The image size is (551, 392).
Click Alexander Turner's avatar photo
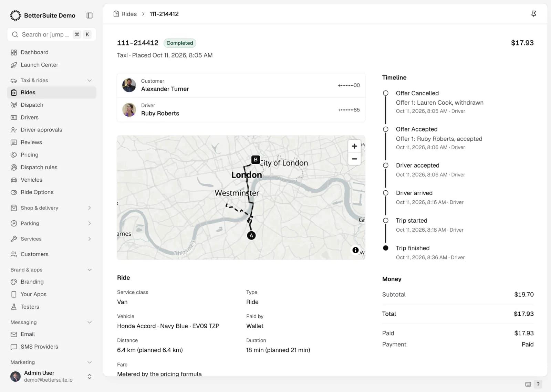coord(129,85)
